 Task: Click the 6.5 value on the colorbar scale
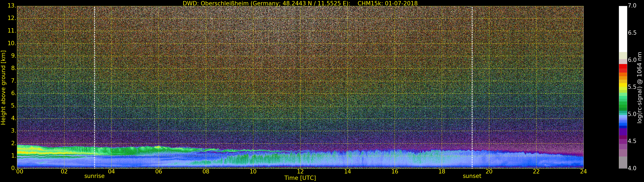[x=632, y=33]
